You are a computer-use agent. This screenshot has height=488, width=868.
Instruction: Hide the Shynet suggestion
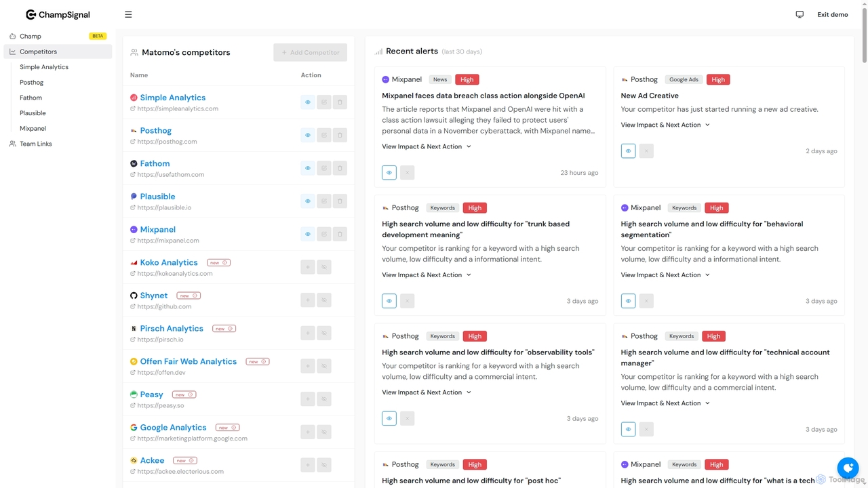point(324,300)
